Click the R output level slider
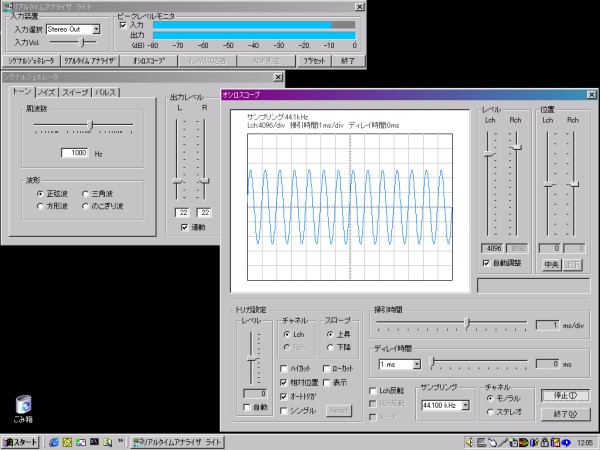600x450 pixels. (205, 181)
